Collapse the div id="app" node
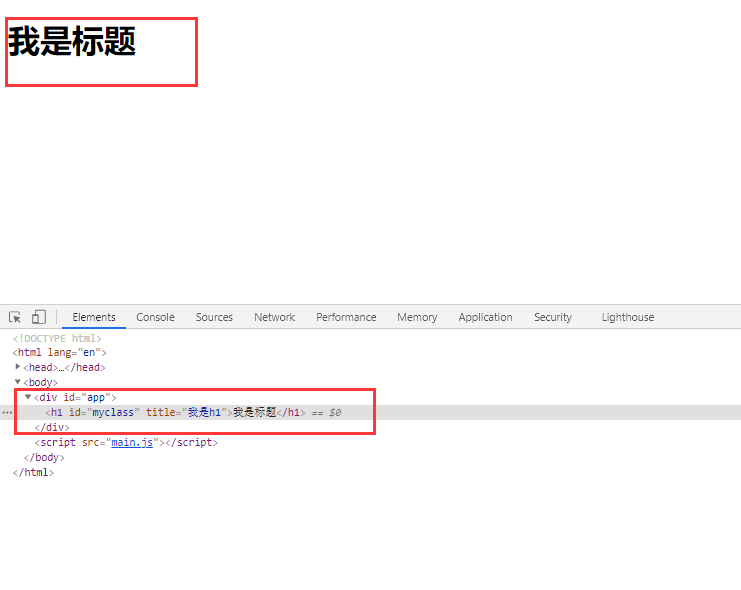The height and width of the screenshot is (590, 741). [x=28, y=397]
